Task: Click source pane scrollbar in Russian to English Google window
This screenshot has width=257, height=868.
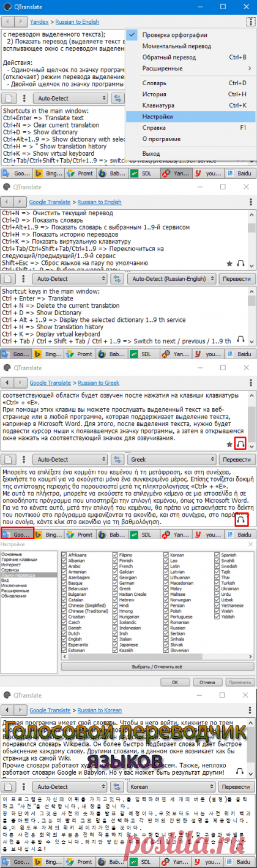Action: pyautogui.click(x=251, y=239)
